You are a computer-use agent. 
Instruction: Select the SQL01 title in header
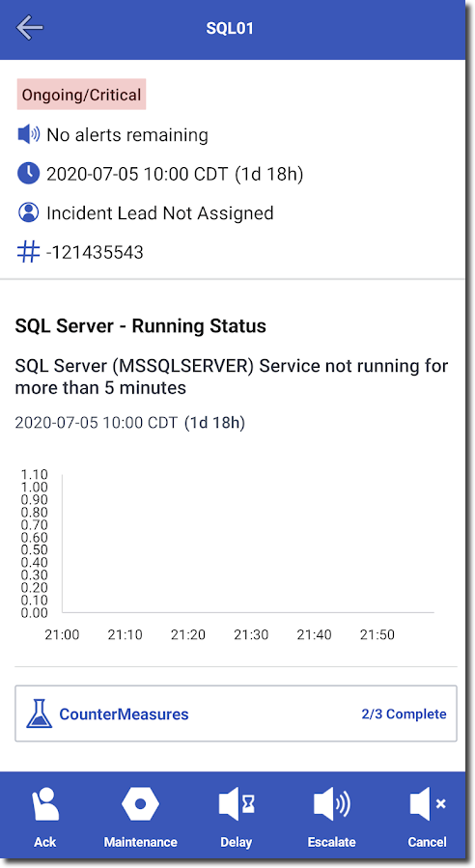(x=230, y=28)
